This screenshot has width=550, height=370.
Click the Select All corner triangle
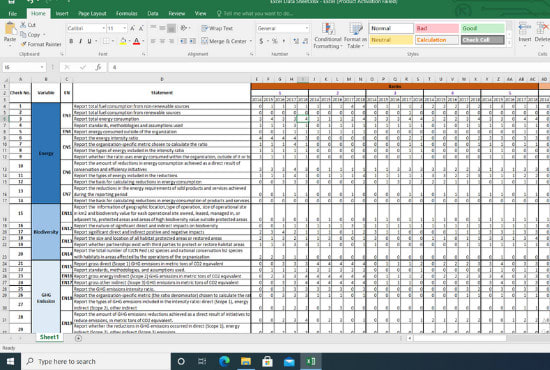coord(5,80)
